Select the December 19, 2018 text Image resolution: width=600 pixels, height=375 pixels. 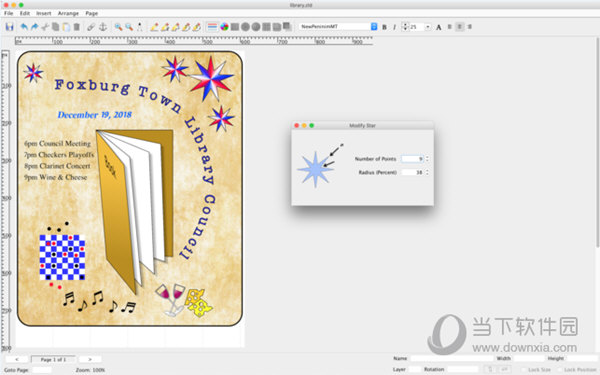pos(95,115)
